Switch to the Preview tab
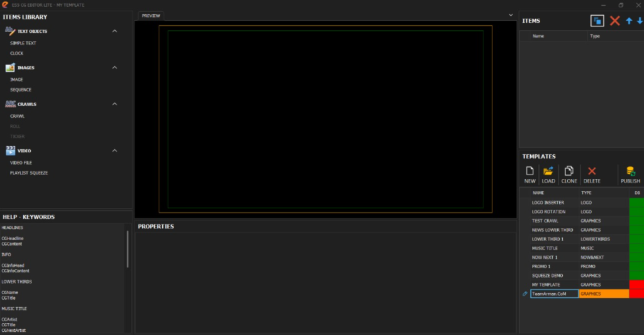The height and width of the screenshot is (335, 644). [x=151, y=16]
